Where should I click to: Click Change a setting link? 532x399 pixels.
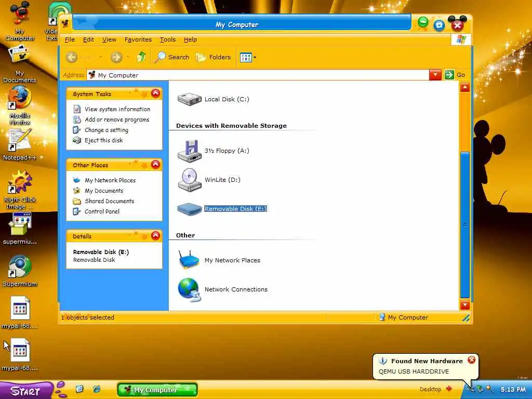106,130
